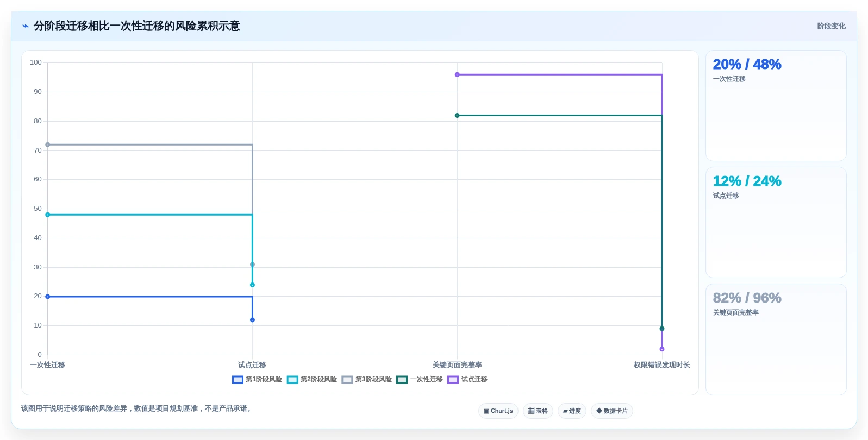Click the purple 试点迁移 legend color box

[453, 380]
